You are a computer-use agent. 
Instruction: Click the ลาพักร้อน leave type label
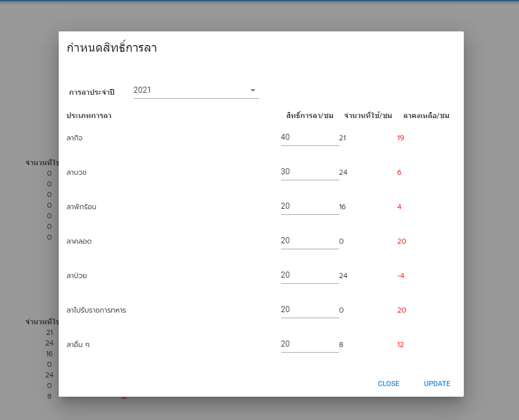coord(82,207)
